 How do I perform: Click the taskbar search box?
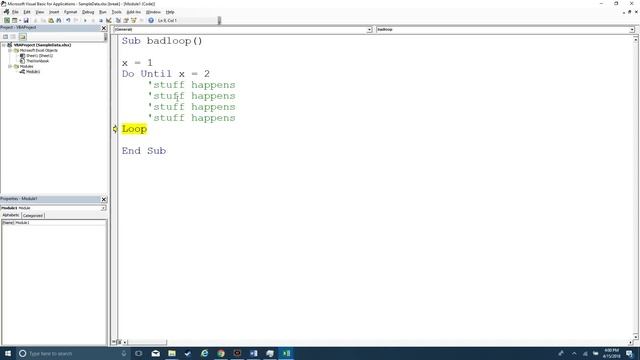73,353
